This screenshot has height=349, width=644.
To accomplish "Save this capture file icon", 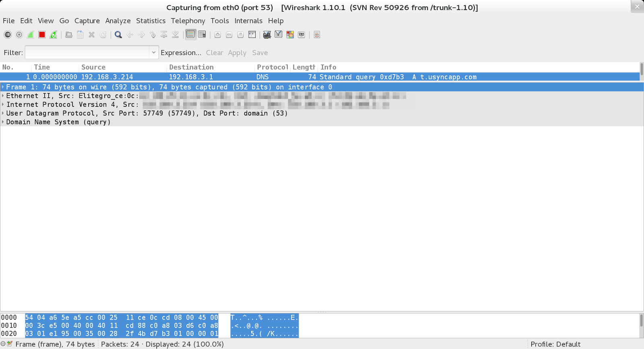I will [80, 35].
